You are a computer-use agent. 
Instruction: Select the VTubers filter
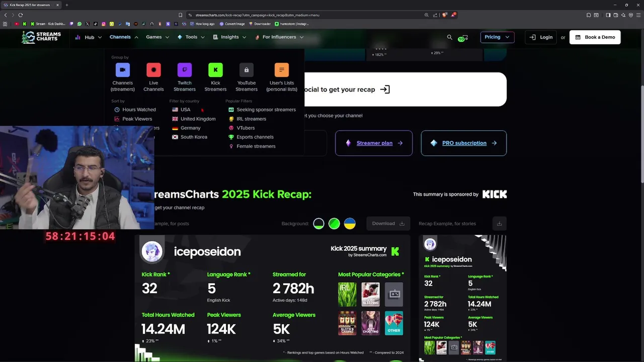pyautogui.click(x=242, y=128)
